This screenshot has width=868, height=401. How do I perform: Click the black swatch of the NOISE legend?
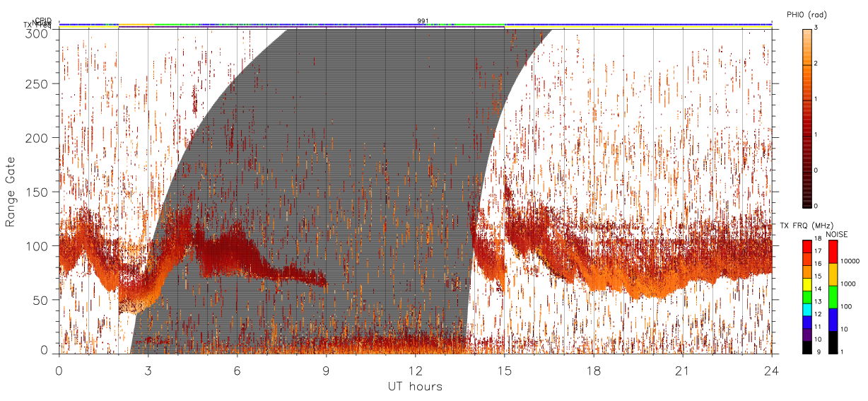coord(833,342)
